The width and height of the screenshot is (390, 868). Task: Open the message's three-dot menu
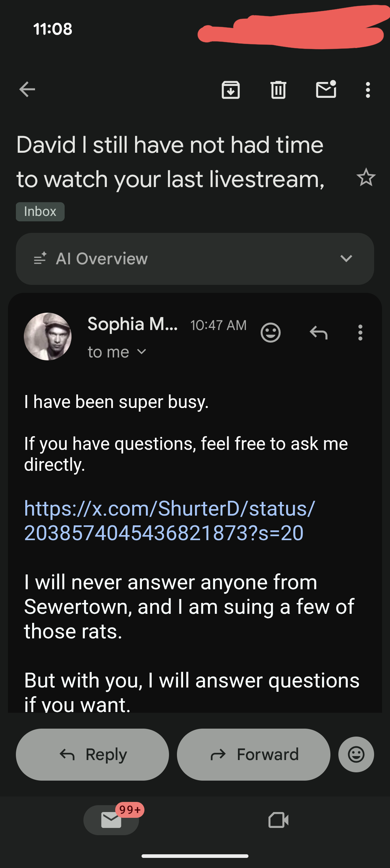point(360,332)
